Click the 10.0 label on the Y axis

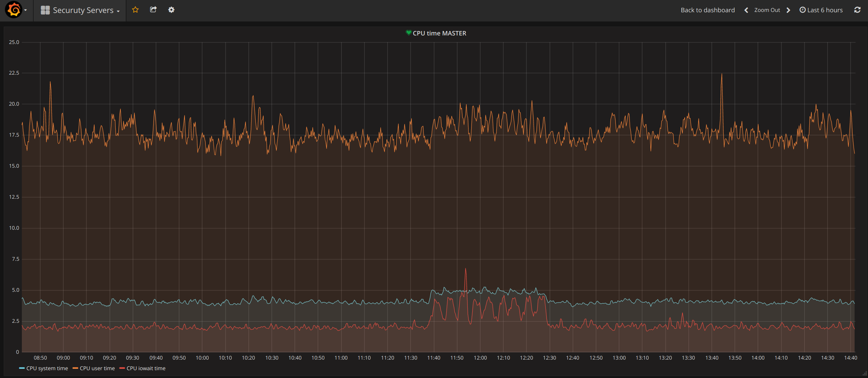14,228
